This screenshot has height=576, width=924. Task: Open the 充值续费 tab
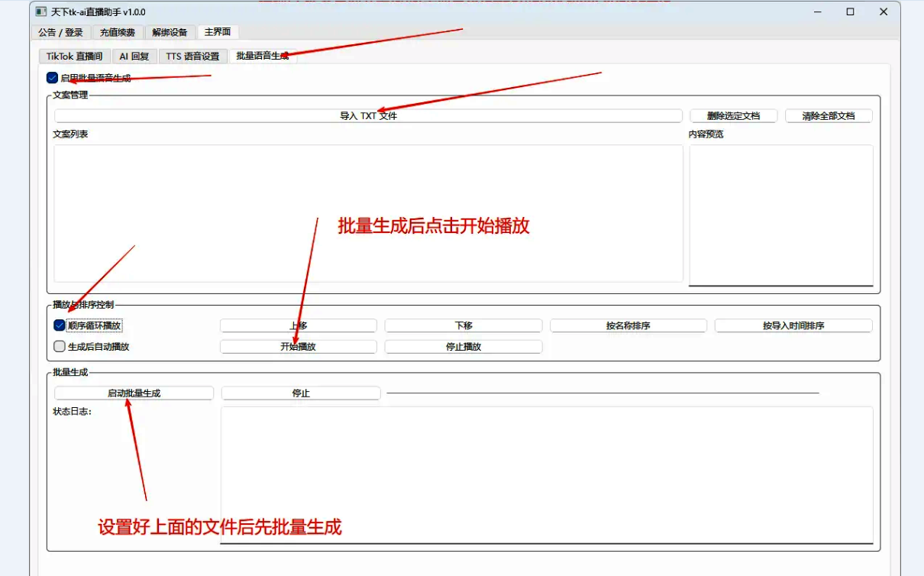tap(118, 32)
